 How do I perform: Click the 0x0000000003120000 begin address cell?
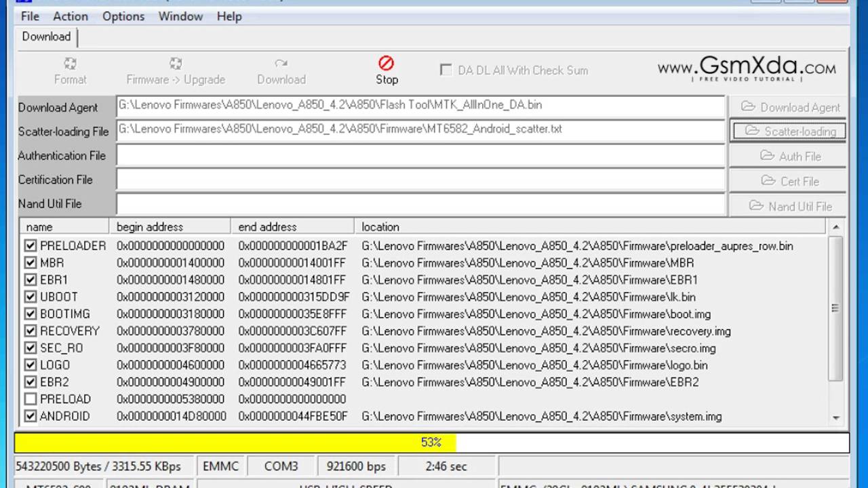170,297
